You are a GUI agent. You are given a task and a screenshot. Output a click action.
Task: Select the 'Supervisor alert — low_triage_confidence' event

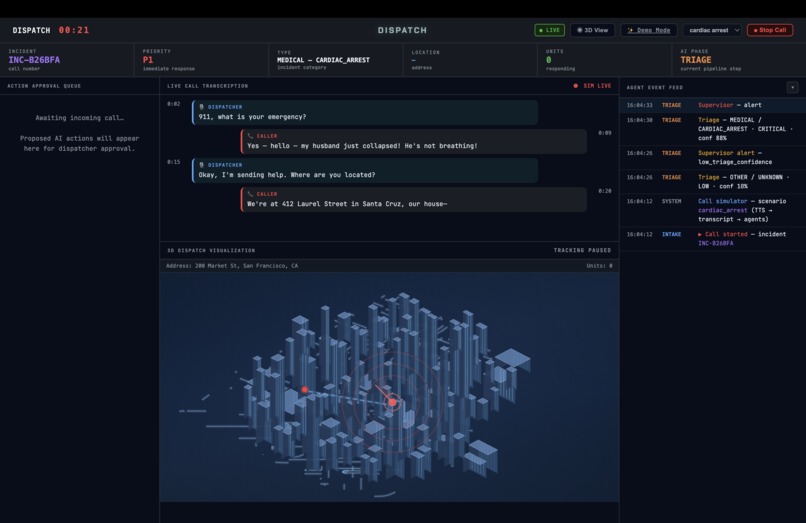pos(712,157)
